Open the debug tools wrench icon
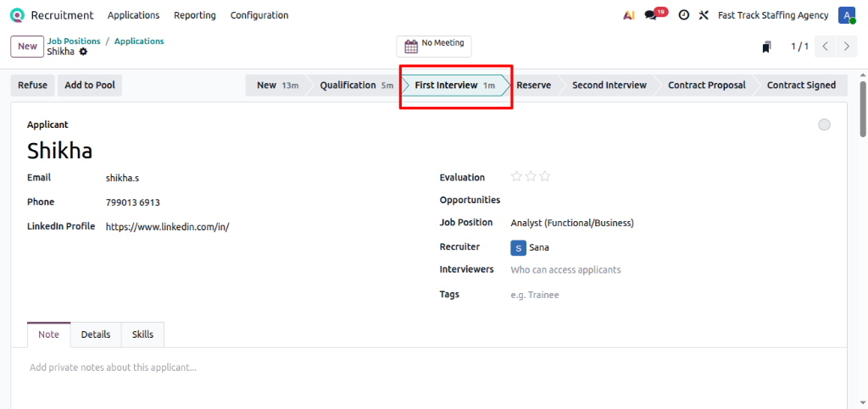 coord(704,15)
